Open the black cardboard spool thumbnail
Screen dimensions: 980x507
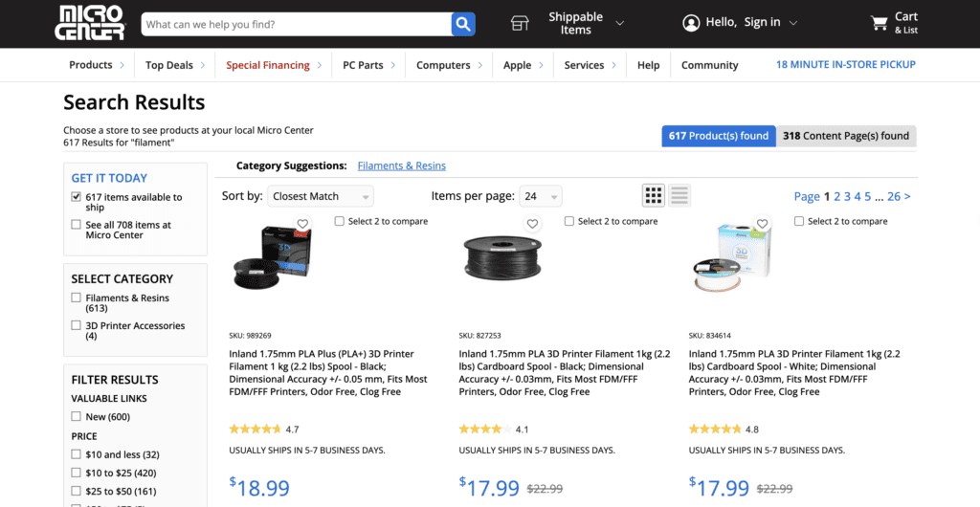pyautogui.click(x=502, y=258)
